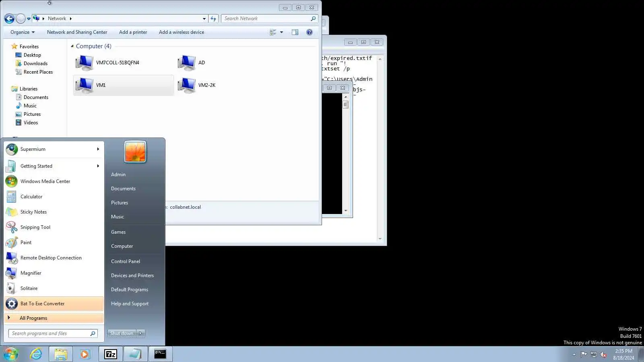Open Music library in navigation pane
This screenshot has height=362, width=644.
30,106
